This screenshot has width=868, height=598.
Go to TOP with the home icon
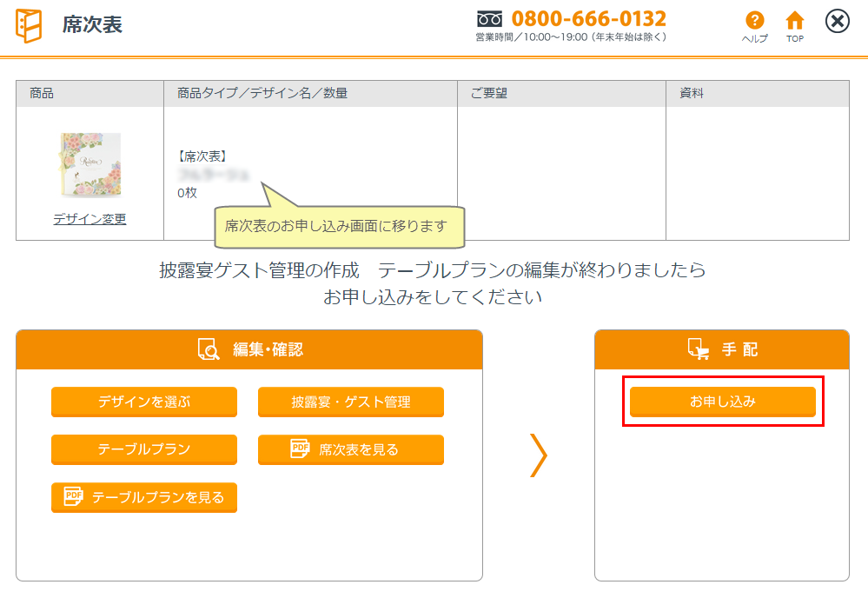tap(794, 21)
